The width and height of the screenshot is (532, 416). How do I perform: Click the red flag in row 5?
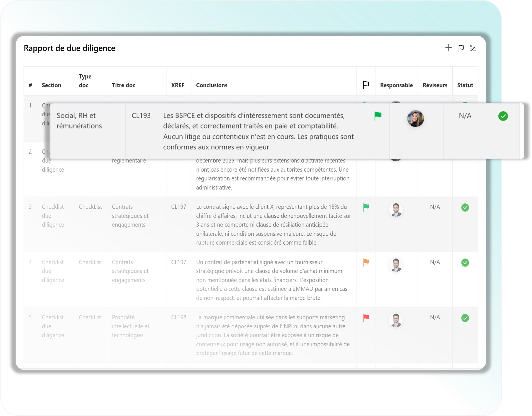point(366,317)
